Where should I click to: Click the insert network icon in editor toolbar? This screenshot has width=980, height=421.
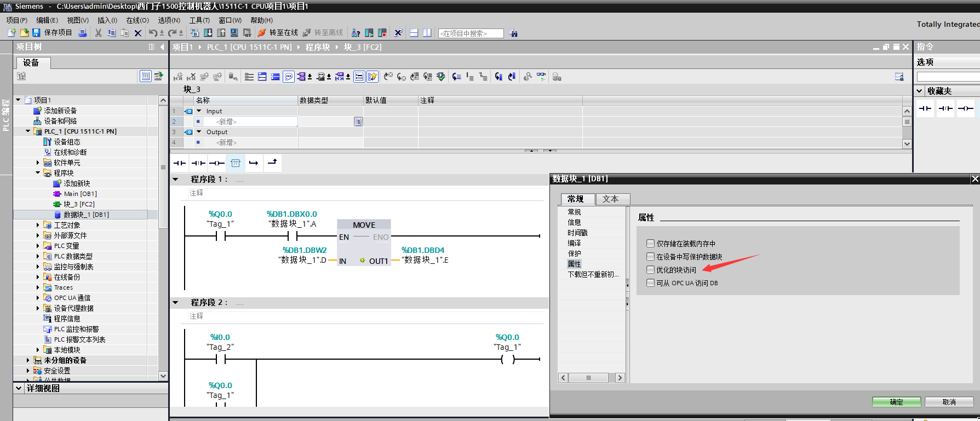click(x=178, y=77)
